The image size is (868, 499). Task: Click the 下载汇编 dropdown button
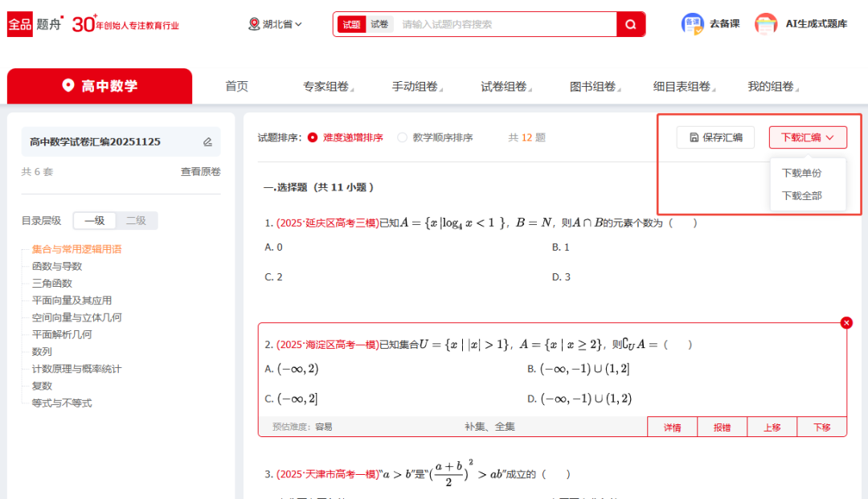(x=808, y=137)
